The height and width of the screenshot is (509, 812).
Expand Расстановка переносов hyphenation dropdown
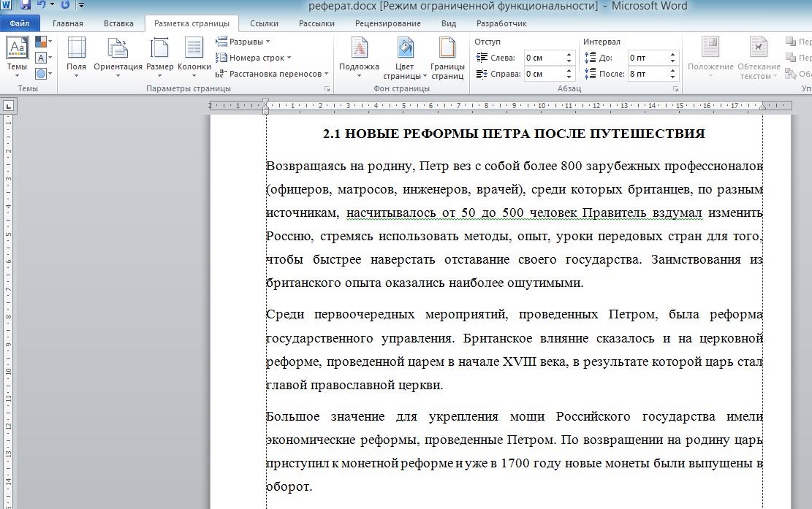pyautogui.click(x=273, y=74)
